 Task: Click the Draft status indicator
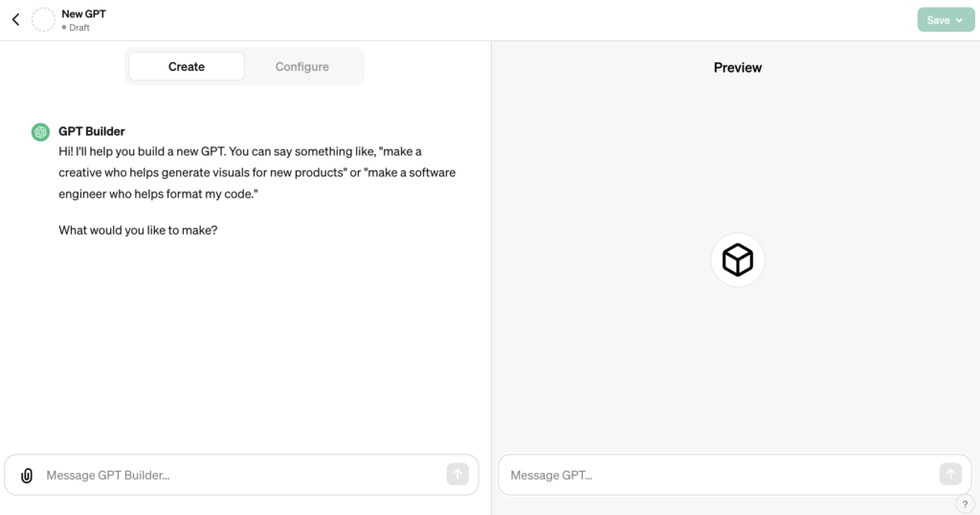(76, 28)
